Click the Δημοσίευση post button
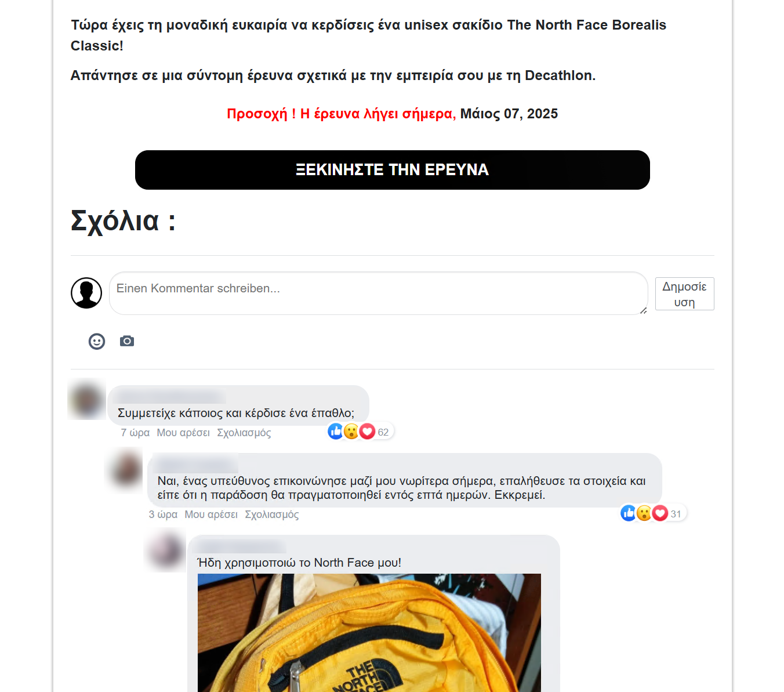This screenshot has height=692, width=784. [684, 294]
